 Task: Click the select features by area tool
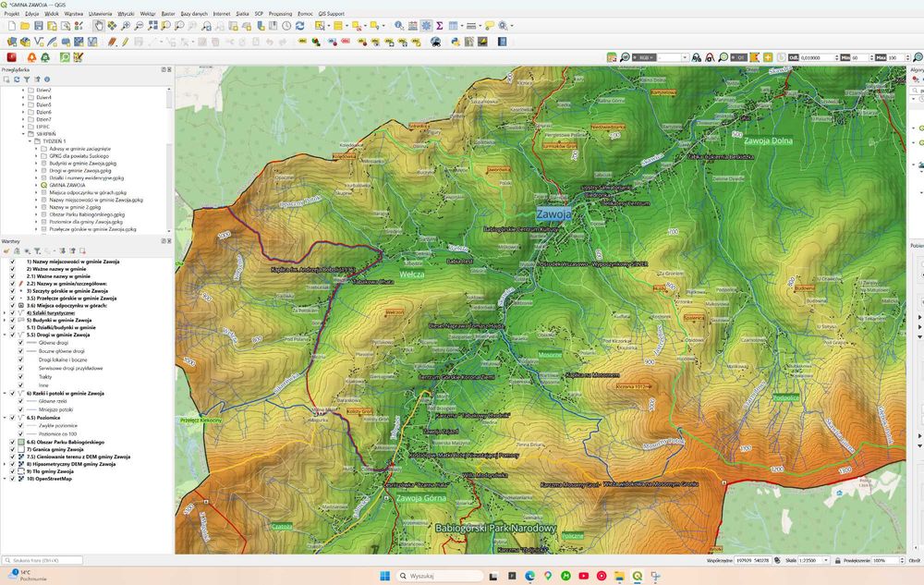[320, 26]
